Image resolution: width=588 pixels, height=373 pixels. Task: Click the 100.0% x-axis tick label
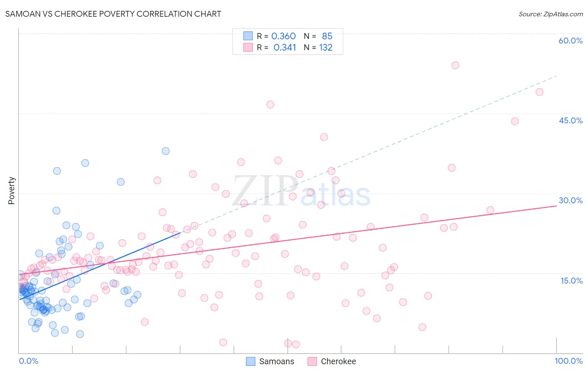tap(569, 361)
